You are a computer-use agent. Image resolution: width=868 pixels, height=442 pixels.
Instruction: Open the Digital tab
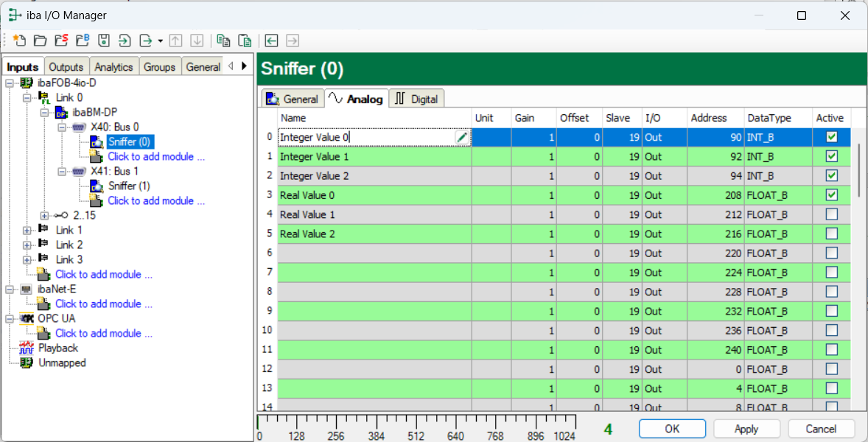417,99
